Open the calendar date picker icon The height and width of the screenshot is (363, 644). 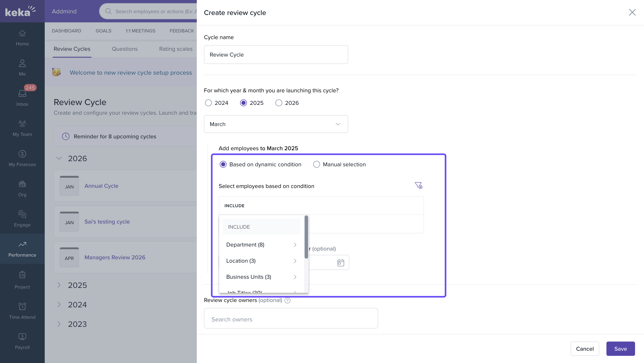click(341, 263)
